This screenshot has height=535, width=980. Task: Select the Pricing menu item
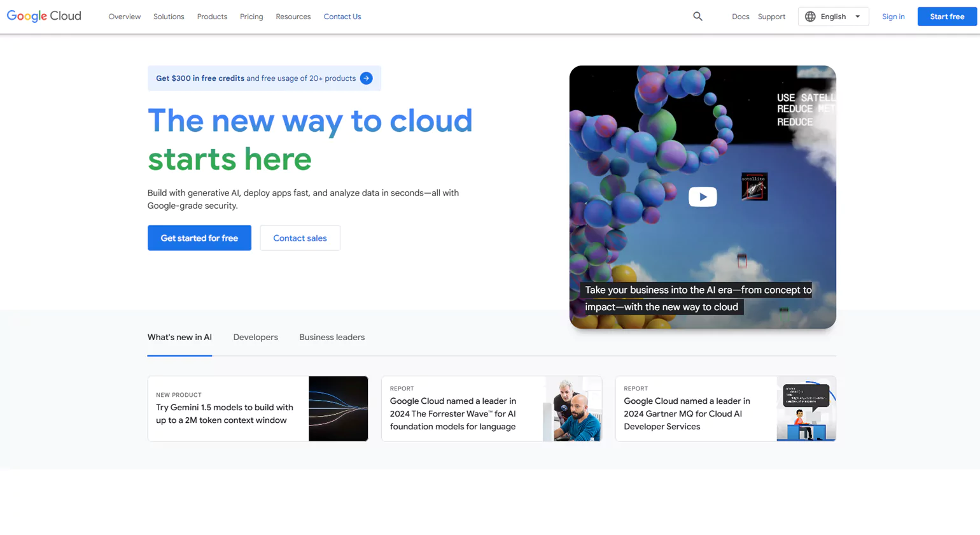click(x=251, y=17)
